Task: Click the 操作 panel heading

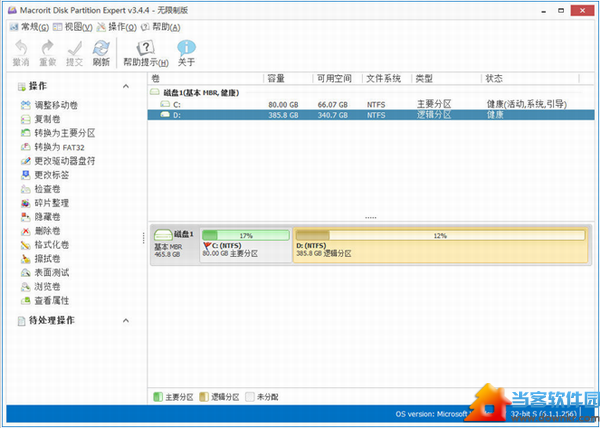Action: click(38, 86)
